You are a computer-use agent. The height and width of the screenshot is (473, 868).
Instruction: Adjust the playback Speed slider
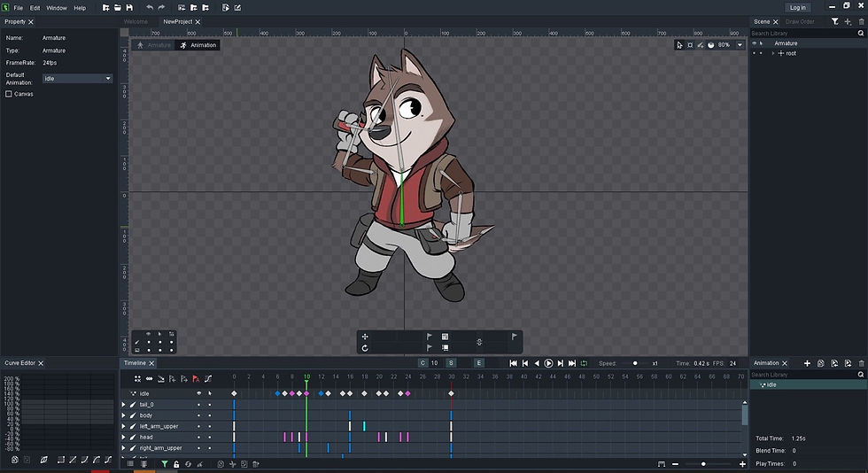click(x=635, y=363)
